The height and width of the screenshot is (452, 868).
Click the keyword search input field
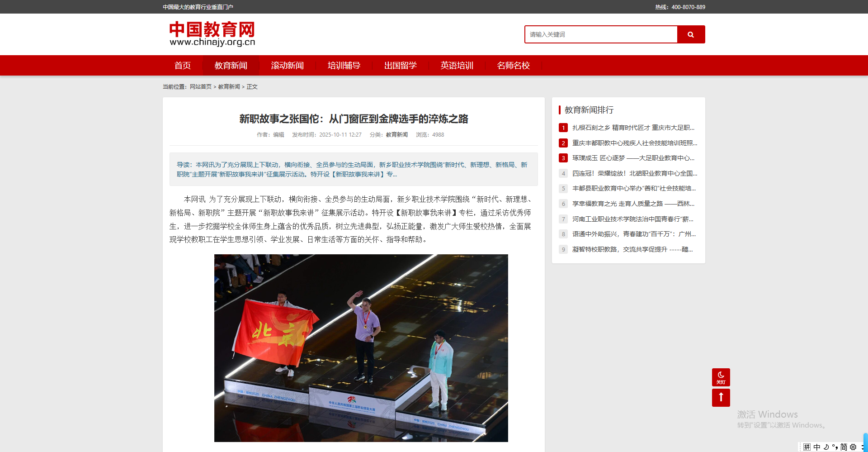(601, 34)
